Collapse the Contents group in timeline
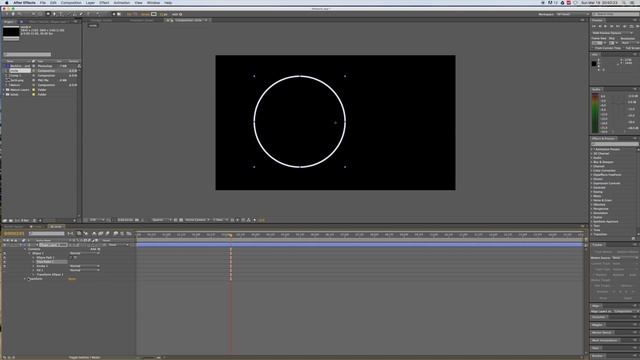 [25, 249]
